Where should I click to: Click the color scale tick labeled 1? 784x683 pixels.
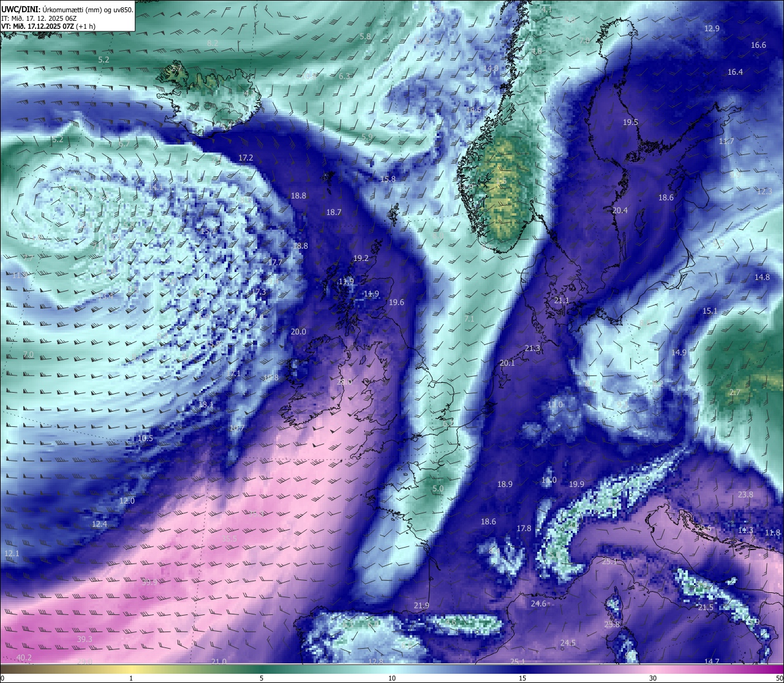click(x=131, y=678)
